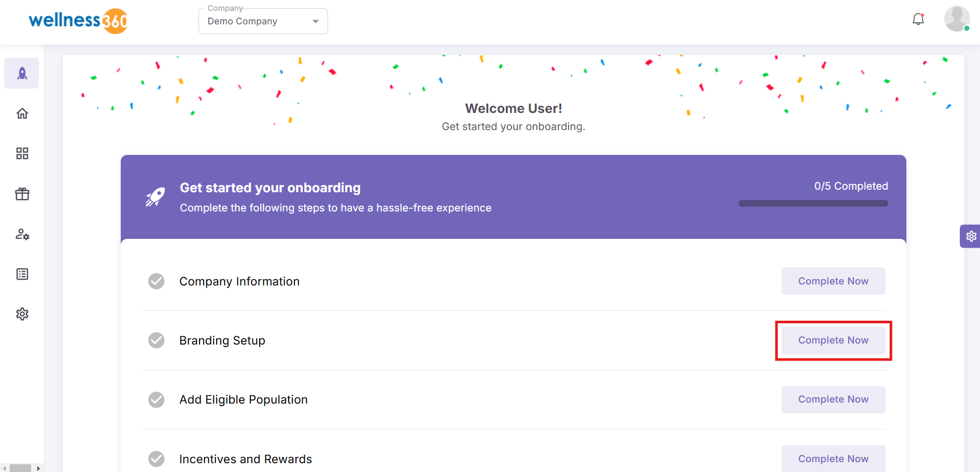Screen dimensions: 980x472
Task: Open the Demo Company dropdown
Action: (263, 21)
